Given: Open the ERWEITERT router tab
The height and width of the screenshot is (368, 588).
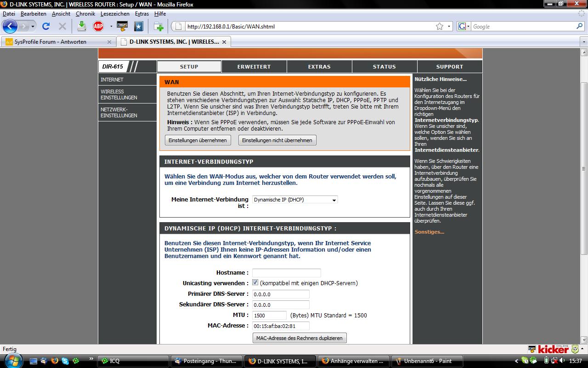Looking at the screenshot, I should [254, 67].
